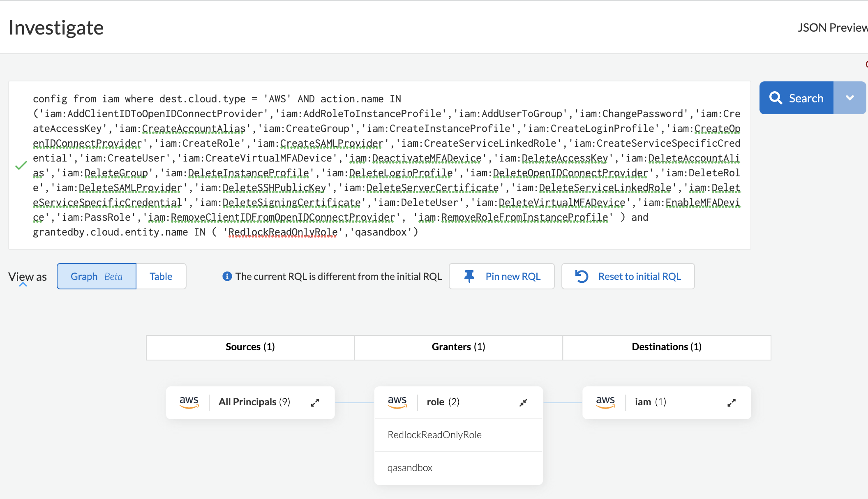Select the Granters (1) column header
868x499 pixels.
458,347
